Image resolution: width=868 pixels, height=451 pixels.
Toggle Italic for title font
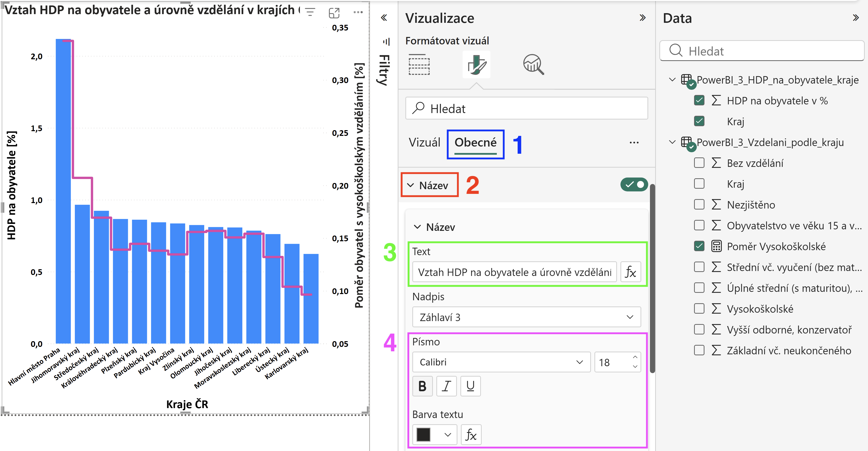click(446, 386)
